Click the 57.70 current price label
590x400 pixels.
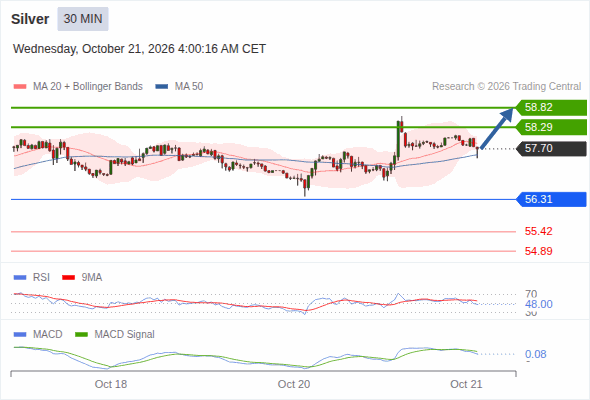coord(551,149)
